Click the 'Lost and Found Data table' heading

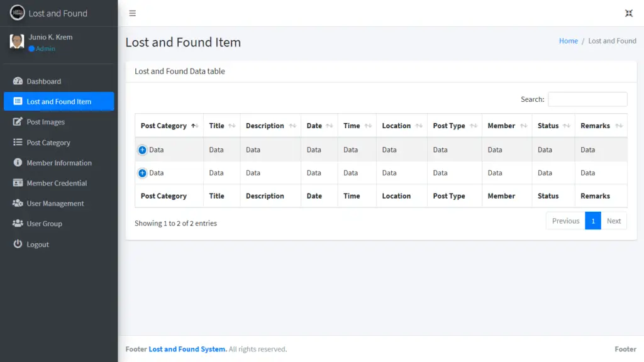(x=179, y=71)
